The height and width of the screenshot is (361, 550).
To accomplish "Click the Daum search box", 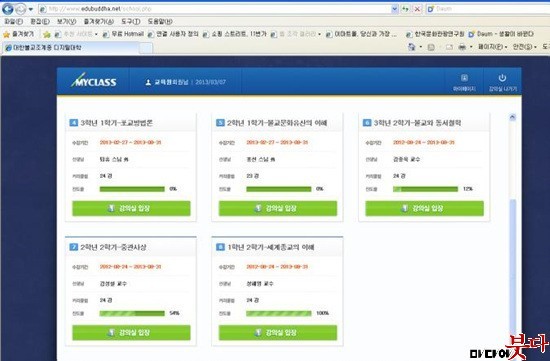I will 488,9.
